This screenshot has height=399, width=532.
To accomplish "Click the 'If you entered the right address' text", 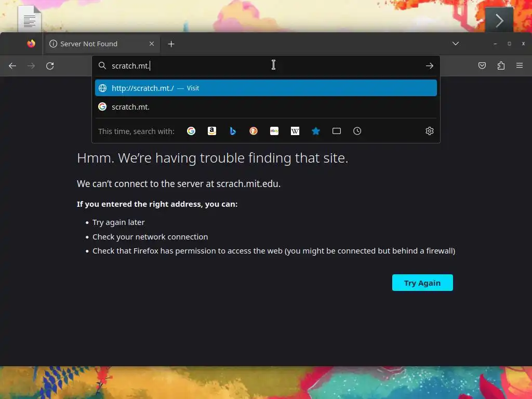I will click(x=157, y=204).
